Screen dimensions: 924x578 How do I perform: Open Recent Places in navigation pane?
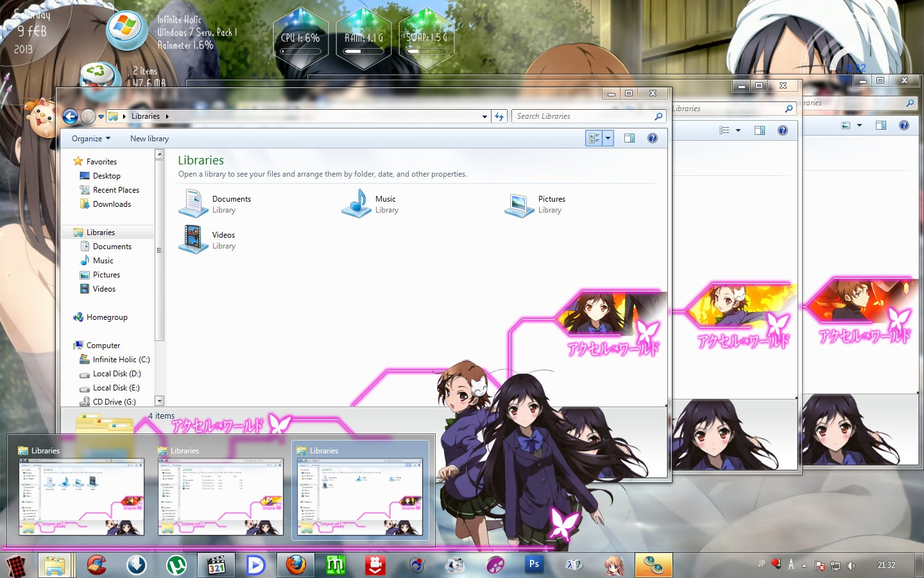(116, 190)
